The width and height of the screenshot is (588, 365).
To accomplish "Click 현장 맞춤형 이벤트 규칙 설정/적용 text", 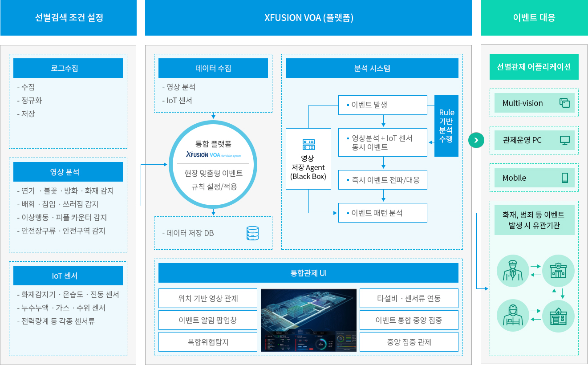I will click(213, 180).
